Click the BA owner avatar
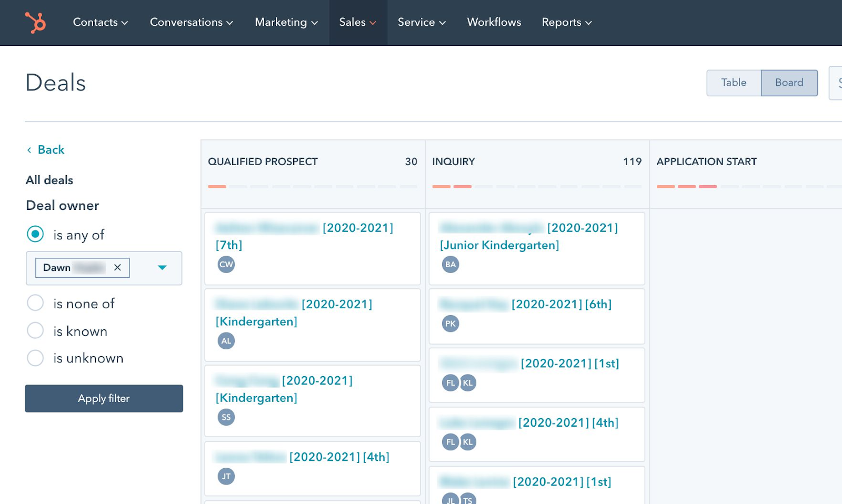This screenshot has height=504, width=842. tap(450, 264)
